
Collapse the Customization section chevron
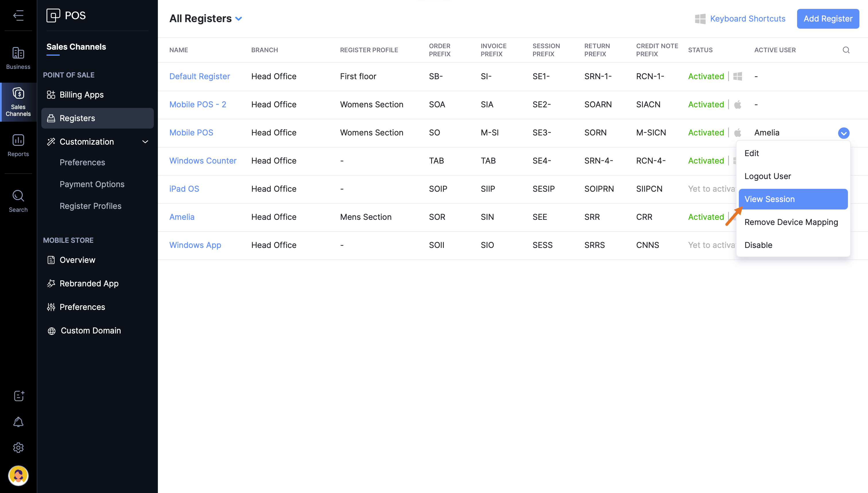[145, 141]
